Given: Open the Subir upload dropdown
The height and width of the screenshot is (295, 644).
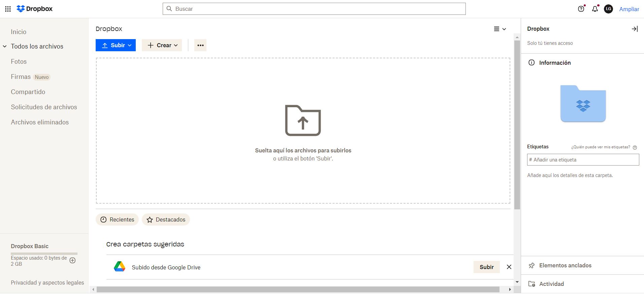Looking at the screenshot, I should 116,45.
